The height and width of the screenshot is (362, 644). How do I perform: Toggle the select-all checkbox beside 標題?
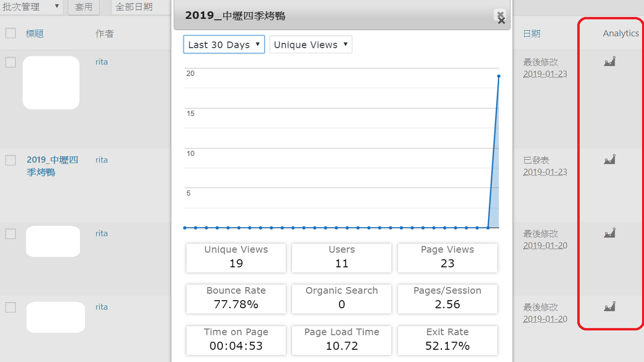(x=11, y=33)
